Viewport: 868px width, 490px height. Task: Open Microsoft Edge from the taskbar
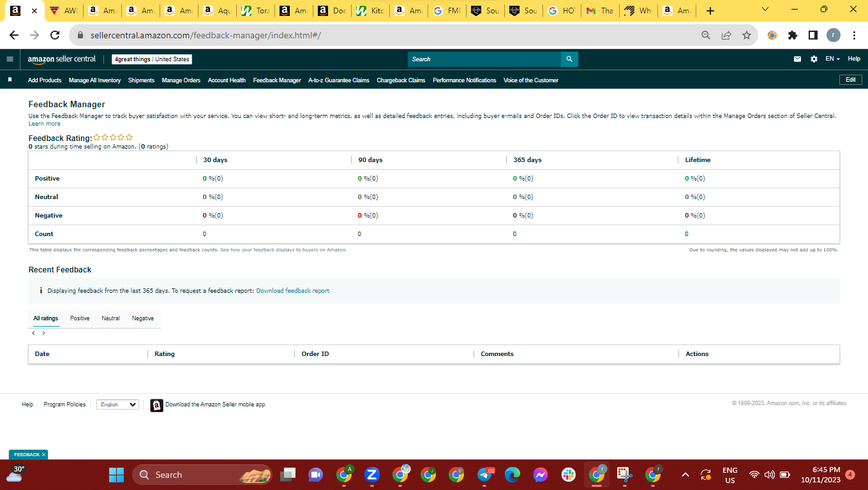pyautogui.click(x=513, y=475)
